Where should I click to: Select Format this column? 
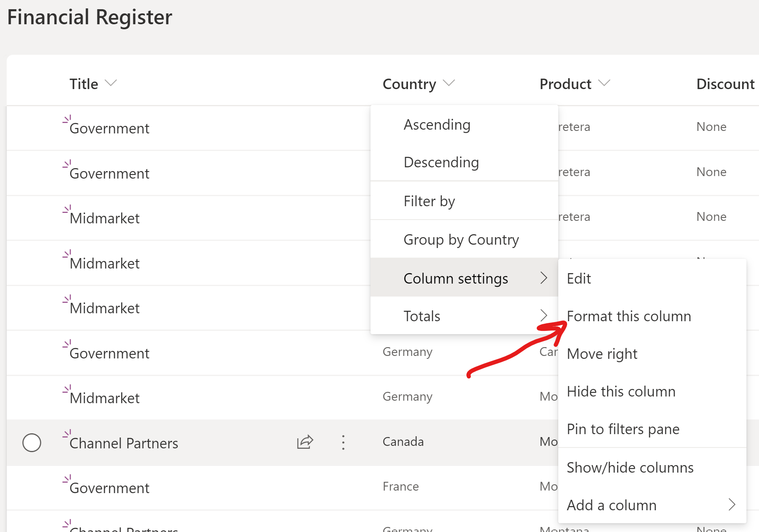[x=629, y=316]
